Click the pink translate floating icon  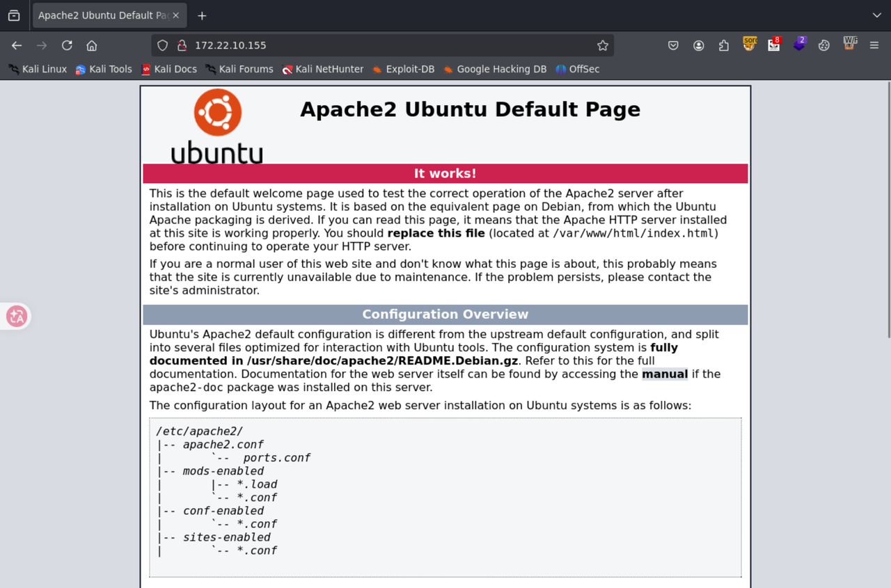click(x=17, y=317)
